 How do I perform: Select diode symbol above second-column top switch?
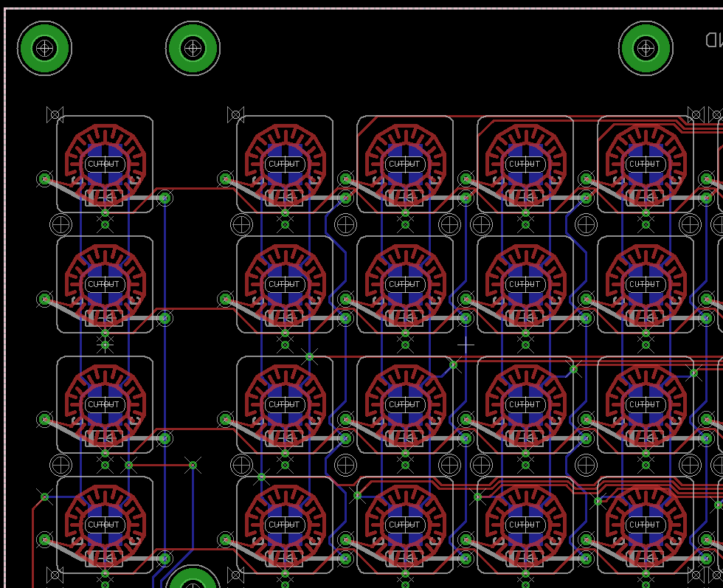coord(235,114)
